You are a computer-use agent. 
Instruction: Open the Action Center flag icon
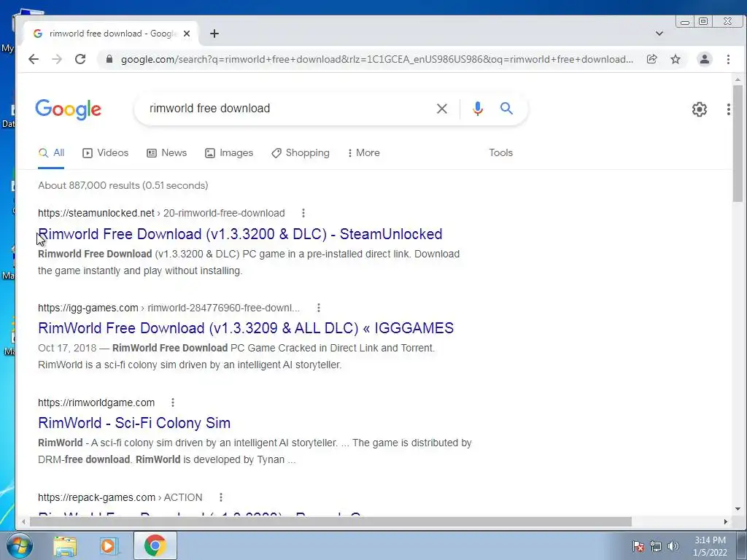point(638,546)
